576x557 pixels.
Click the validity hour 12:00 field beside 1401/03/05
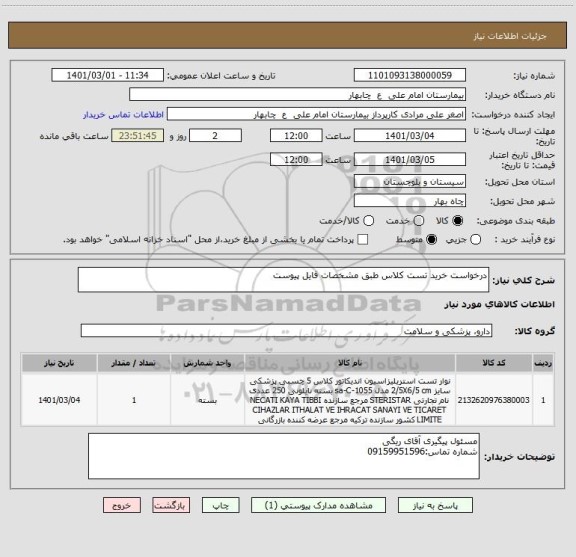296,159
